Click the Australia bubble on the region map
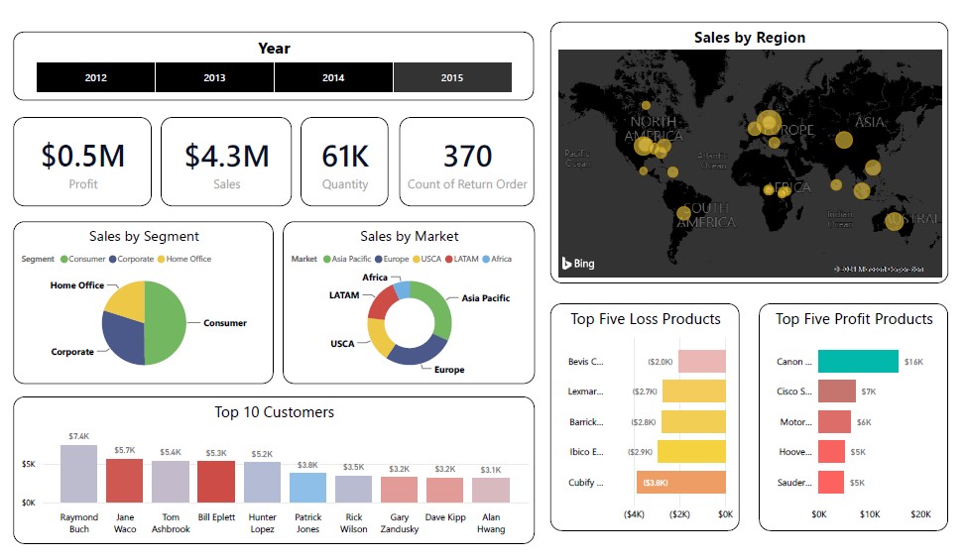The width and height of the screenshot is (967, 560). [894, 220]
